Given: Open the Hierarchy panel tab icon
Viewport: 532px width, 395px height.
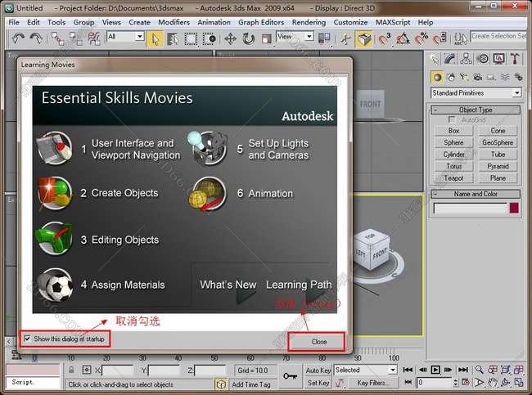Looking at the screenshot, I should (x=467, y=59).
